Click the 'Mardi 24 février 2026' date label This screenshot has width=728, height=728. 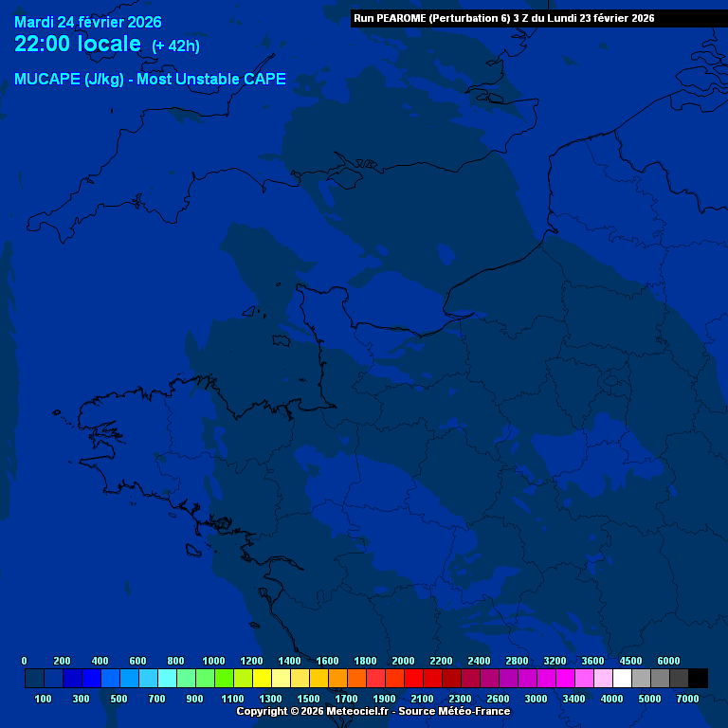coord(88,23)
